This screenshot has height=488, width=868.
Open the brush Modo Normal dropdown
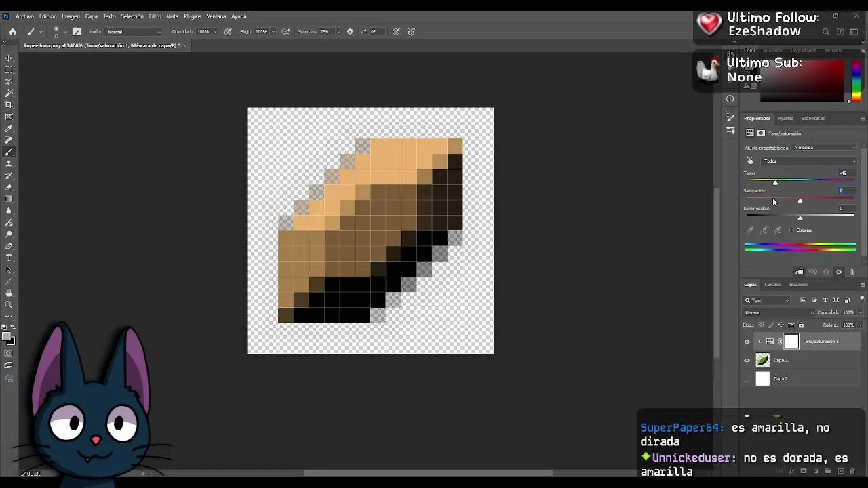134,31
